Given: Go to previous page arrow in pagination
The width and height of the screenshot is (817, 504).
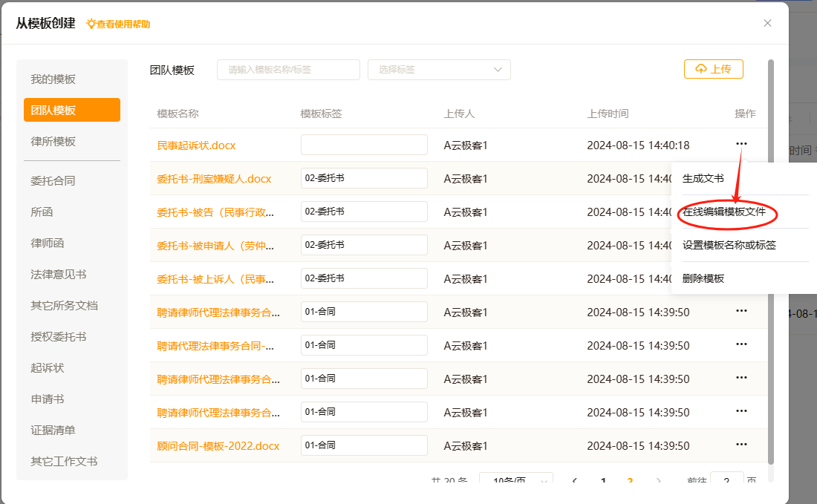Looking at the screenshot, I should (575, 481).
